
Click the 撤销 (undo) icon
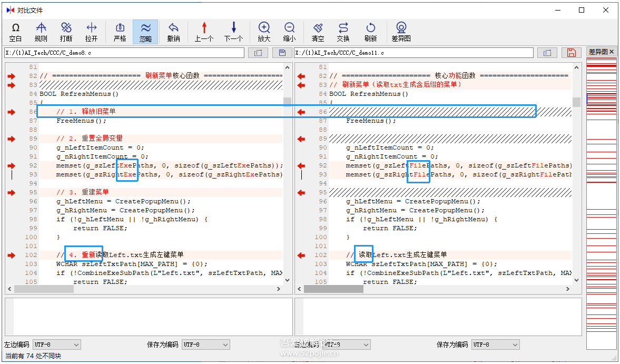[x=173, y=31]
